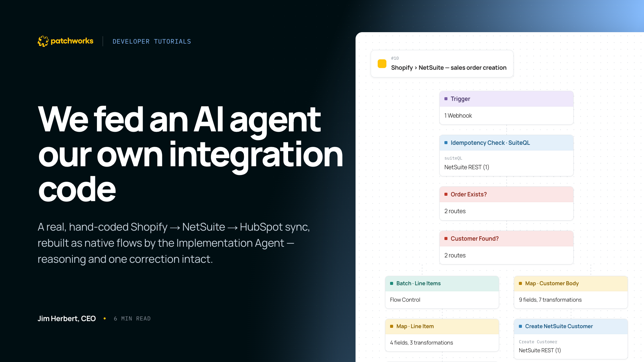Screen dimensions: 644x362
Task: Click the blue marker on Idempotency Check node
Action: [x=446, y=143]
